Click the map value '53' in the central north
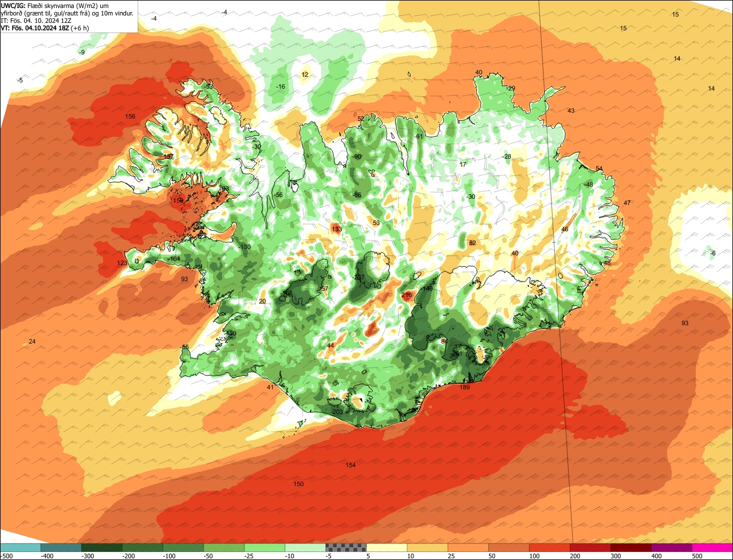The image size is (733, 560). click(x=376, y=223)
